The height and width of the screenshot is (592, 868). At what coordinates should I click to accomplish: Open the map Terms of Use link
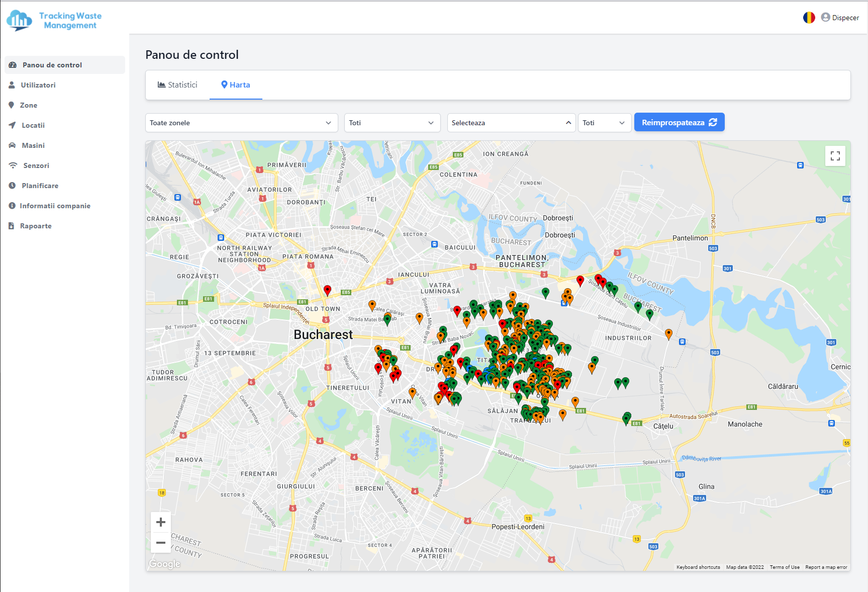click(785, 567)
